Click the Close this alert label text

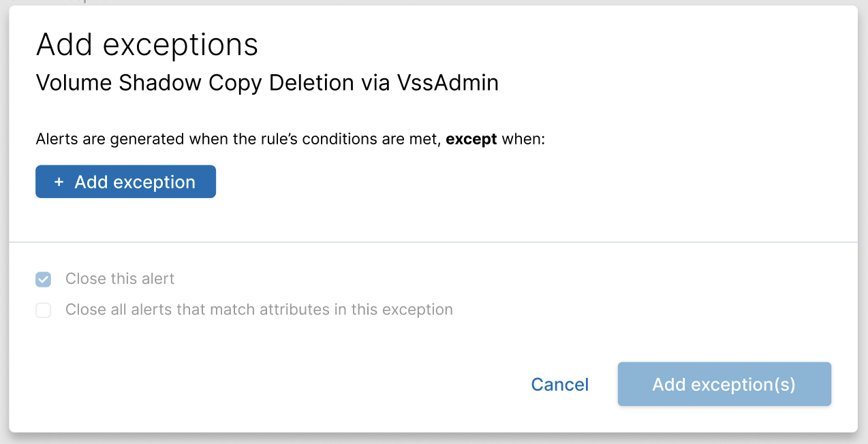pos(120,279)
